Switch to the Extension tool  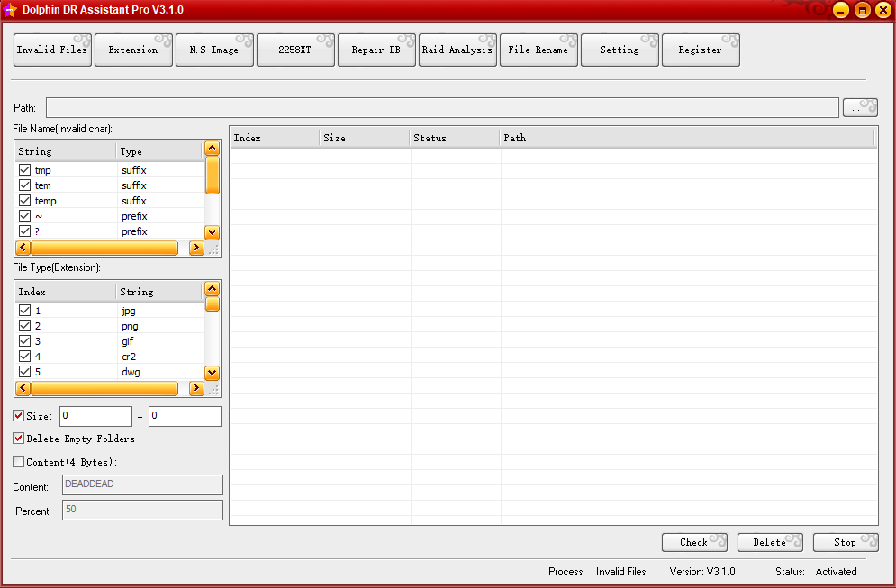click(133, 50)
